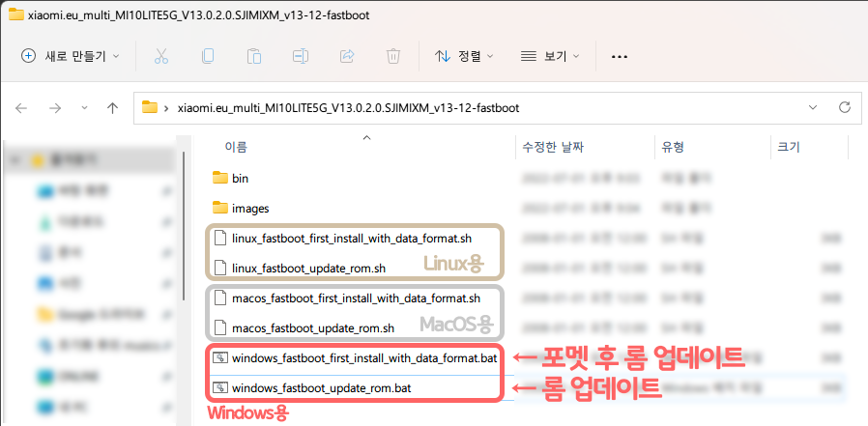Expand address bar history dropdown
This screenshot has height=426, width=868.
[813, 107]
